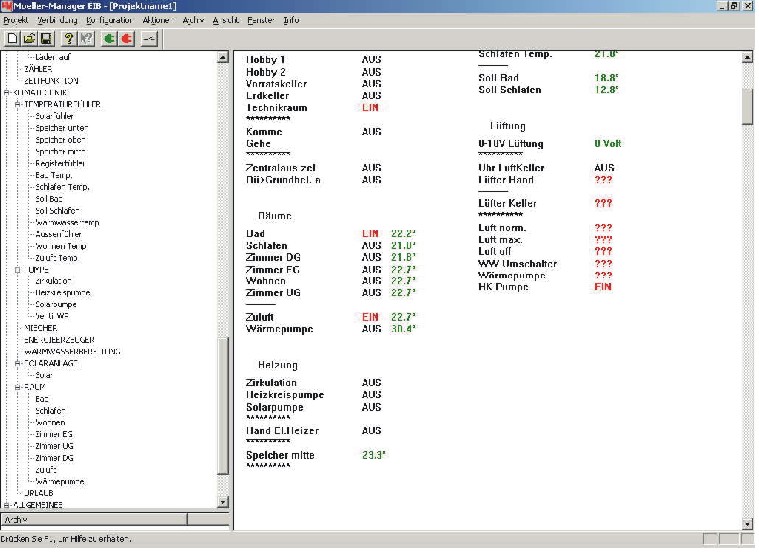
Task: Collapse the TEMPERATURFÜHLER tree node
Action: pyautogui.click(x=17, y=104)
